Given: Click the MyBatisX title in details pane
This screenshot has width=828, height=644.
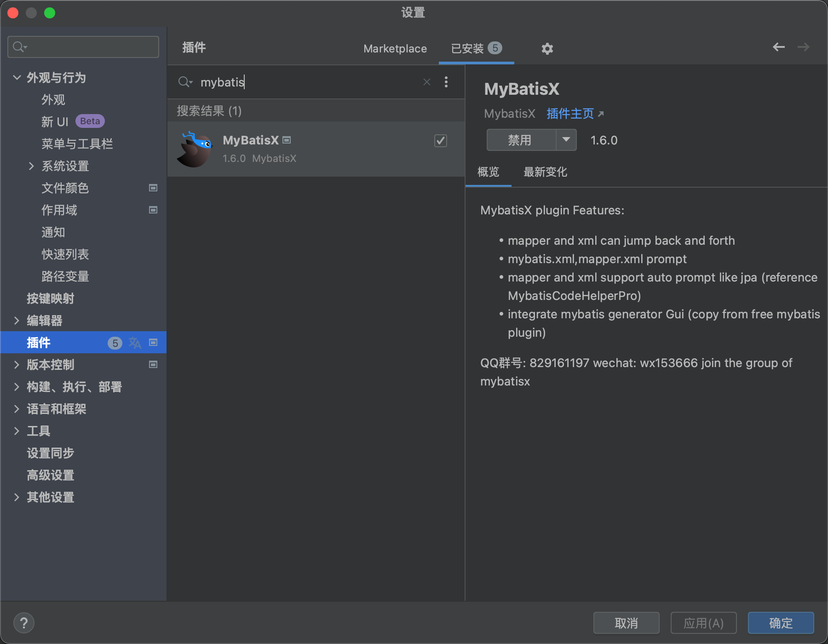Looking at the screenshot, I should point(522,89).
